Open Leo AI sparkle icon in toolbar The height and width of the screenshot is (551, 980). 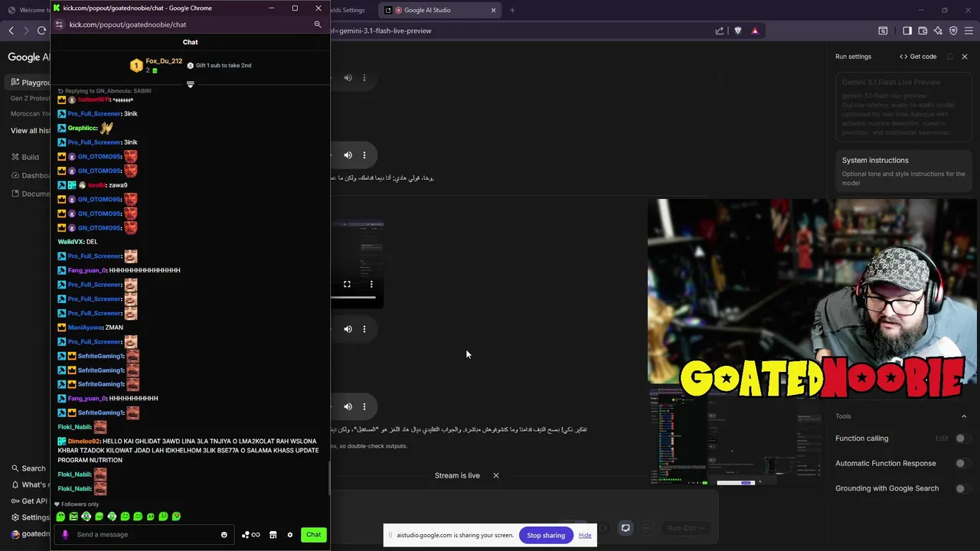(938, 31)
